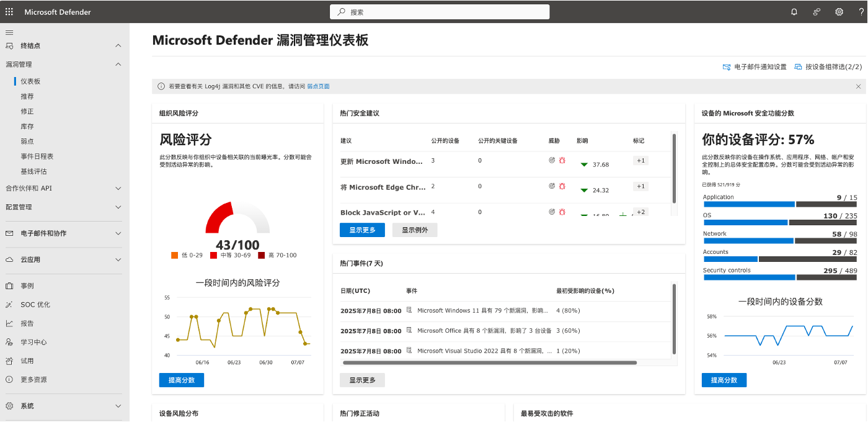The width and height of the screenshot is (868, 422).
Task: Collapse the 终结点 section chevron
Action: click(x=118, y=46)
